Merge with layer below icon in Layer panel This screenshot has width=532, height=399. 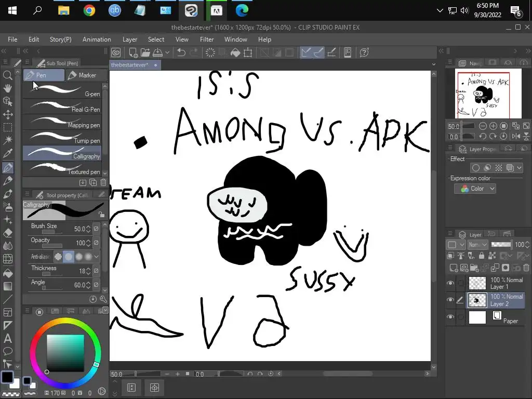pos(495,268)
